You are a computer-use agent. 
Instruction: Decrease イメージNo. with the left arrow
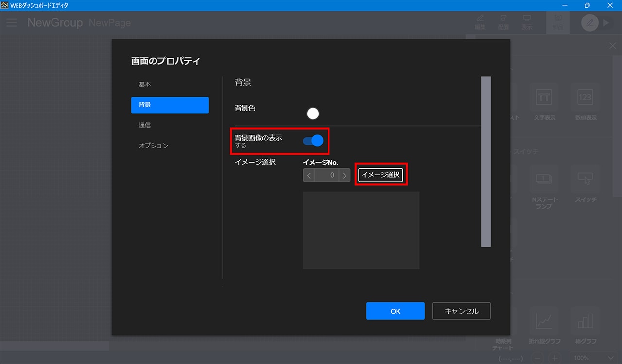coord(309,175)
